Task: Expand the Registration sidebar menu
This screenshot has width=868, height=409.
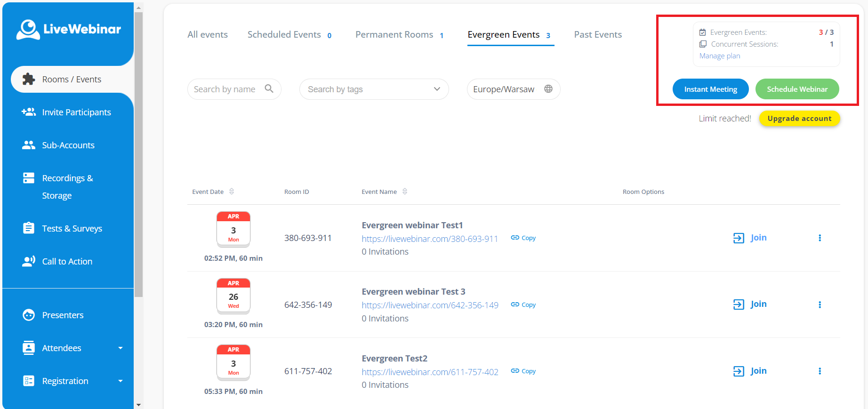Action: 120,381
